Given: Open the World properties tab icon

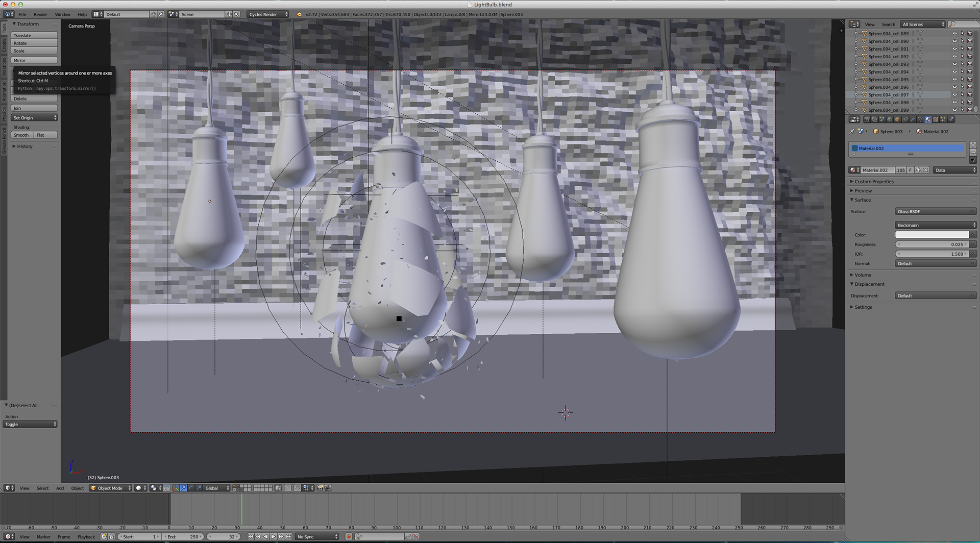Looking at the screenshot, I should point(890,119).
